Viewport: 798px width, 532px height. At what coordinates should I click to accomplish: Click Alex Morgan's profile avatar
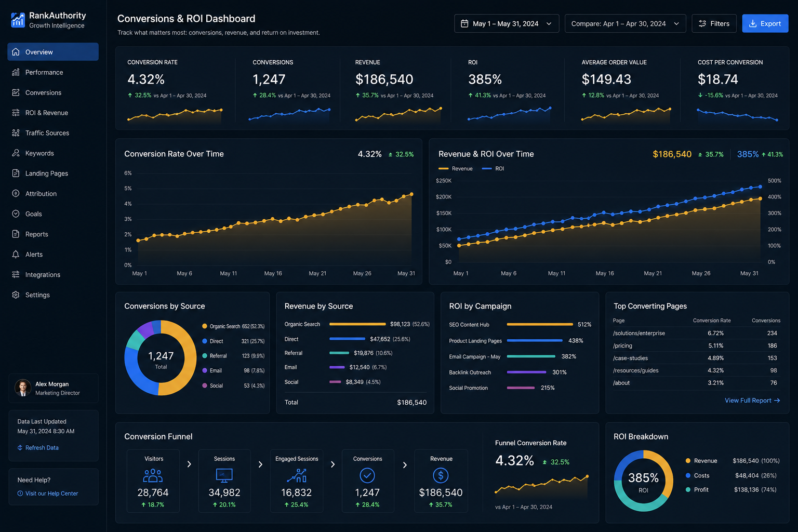point(23,388)
